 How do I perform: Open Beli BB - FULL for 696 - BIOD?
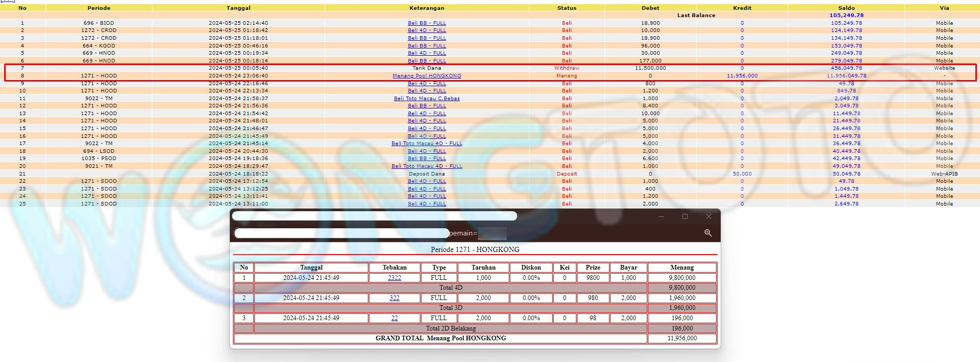pyautogui.click(x=426, y=23)
